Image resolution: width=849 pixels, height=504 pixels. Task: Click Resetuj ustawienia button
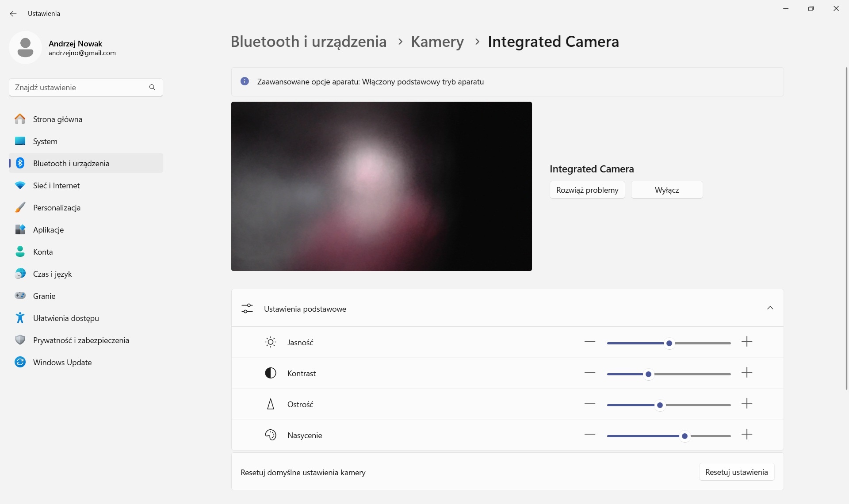[x=736, y=472]
